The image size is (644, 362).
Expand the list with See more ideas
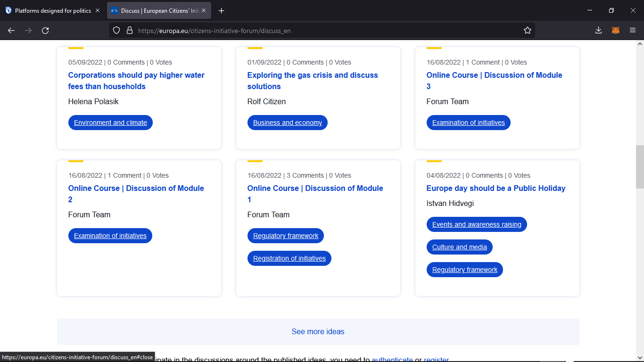coord(318,332)
